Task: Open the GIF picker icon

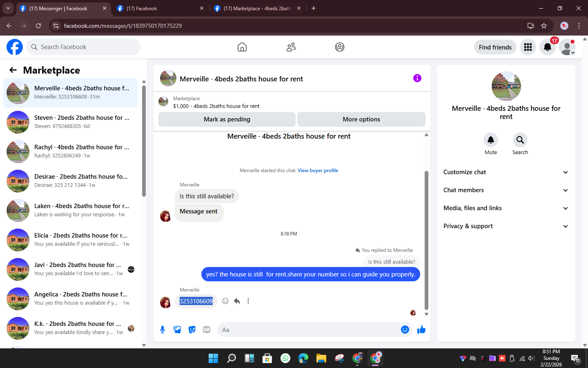Action: [x=207, y=330]
